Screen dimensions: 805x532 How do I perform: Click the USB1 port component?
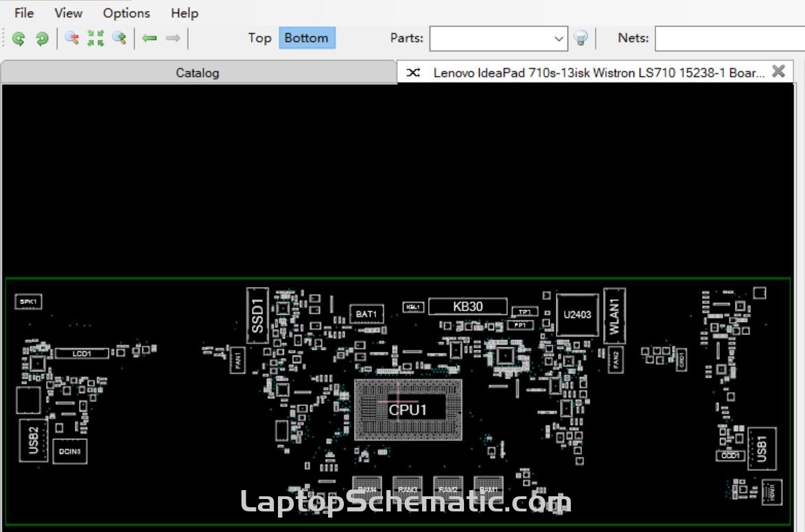(x=762, y=448)
